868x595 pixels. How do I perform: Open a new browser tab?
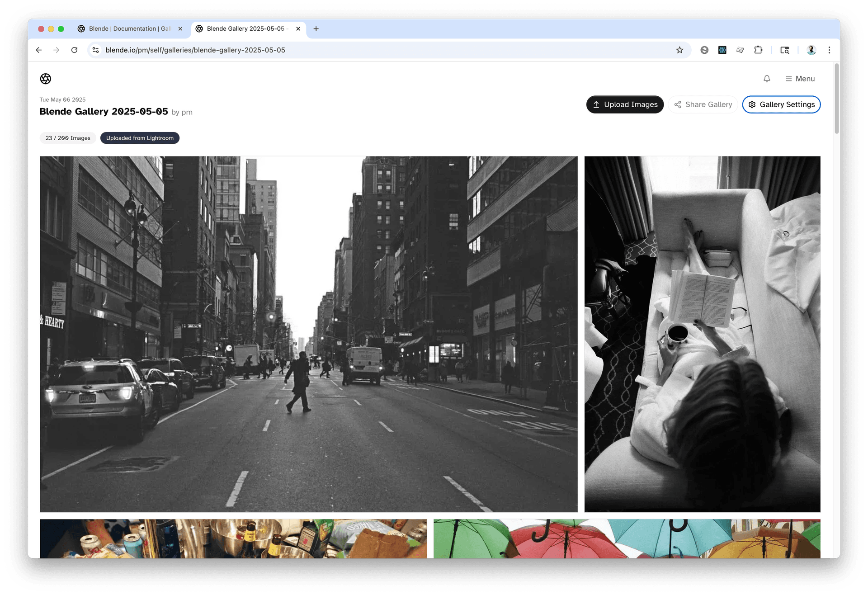[x=316, y=29]
